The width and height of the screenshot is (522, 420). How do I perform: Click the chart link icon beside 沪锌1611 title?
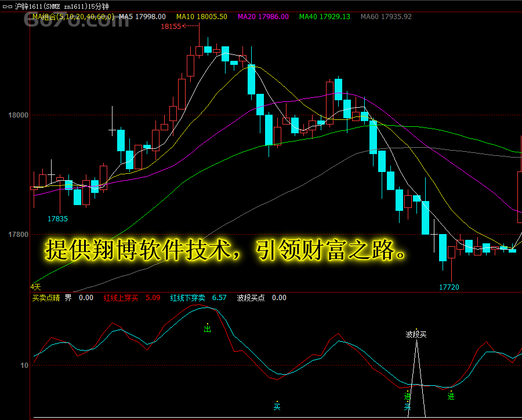(x=8, y=6)
